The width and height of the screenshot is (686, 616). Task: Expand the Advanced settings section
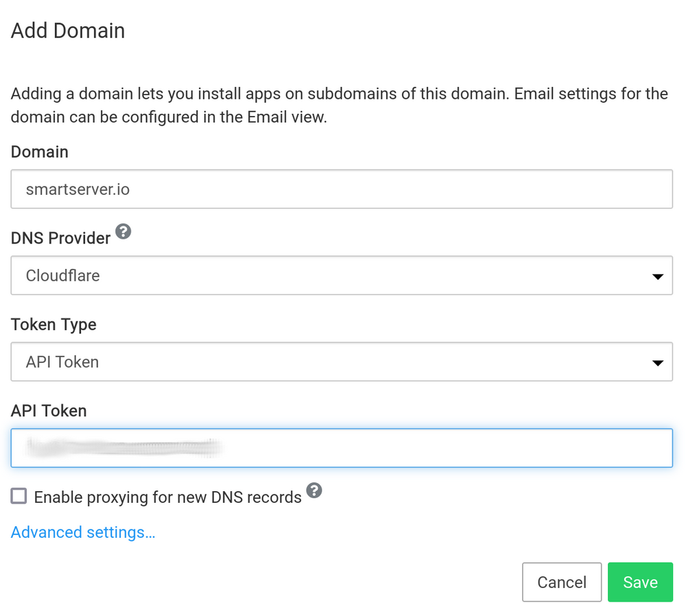click(x=82, y=532)
